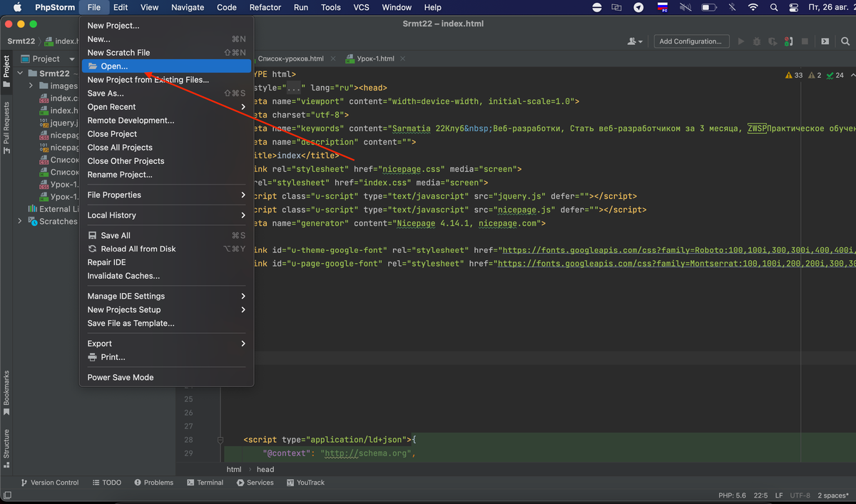Expand Manage IDE Settings submenu
The height and width of the screenshot is (504, 856).
tap(166, 296)
